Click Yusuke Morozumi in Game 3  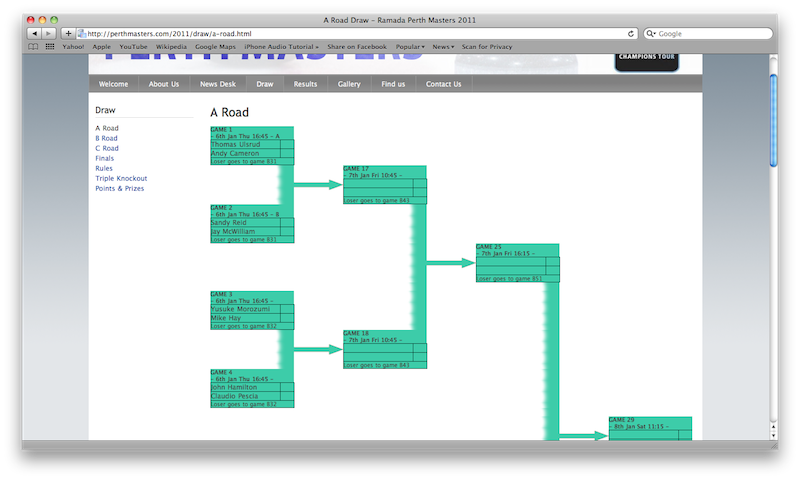[x=240, y=309]
